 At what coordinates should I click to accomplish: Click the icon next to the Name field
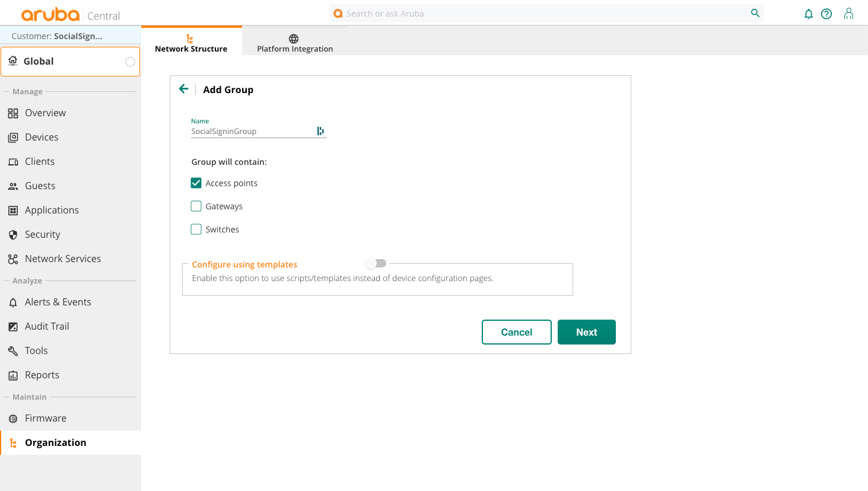(x=320, y=130)
